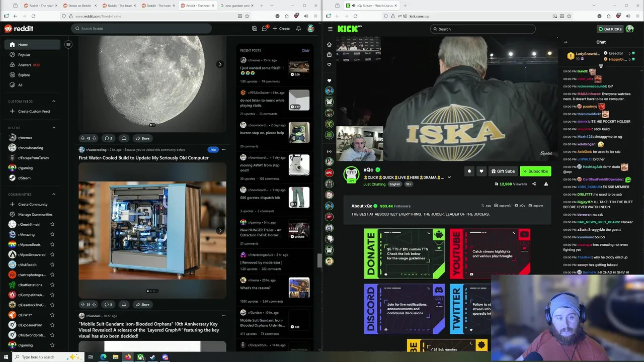Favorite r/gaming community with its star
Viewport: 644px width, 362px height.
[52, 345]
